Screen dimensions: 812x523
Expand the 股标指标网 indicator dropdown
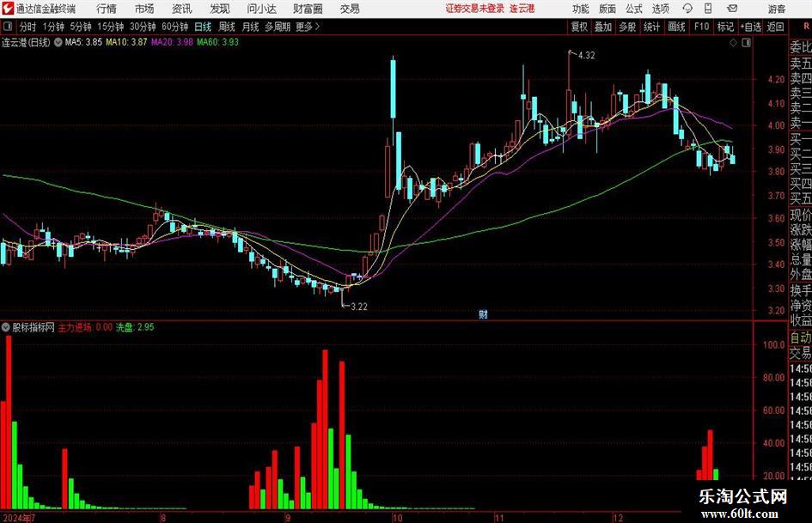(x=6, y=327)
